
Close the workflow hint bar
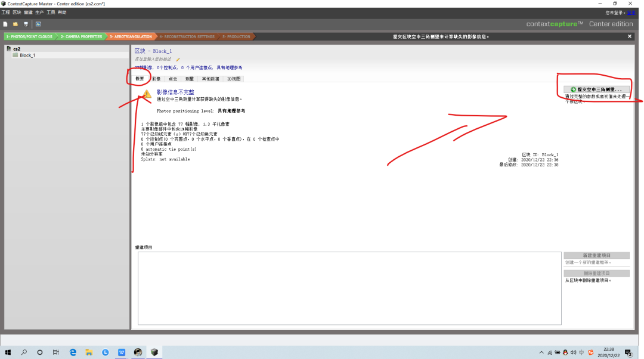point(630,36)
